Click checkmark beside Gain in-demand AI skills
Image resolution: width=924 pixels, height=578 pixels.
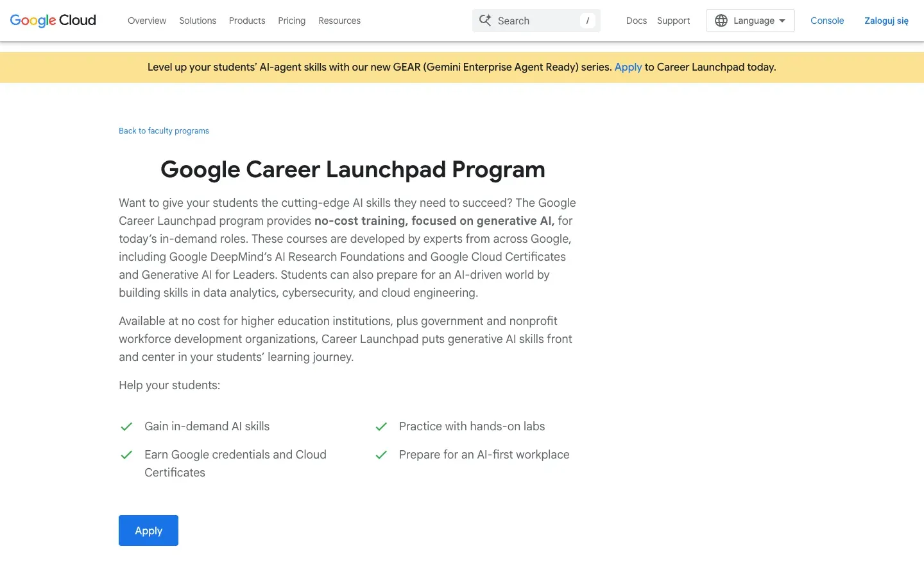click(x=126, y=426)
